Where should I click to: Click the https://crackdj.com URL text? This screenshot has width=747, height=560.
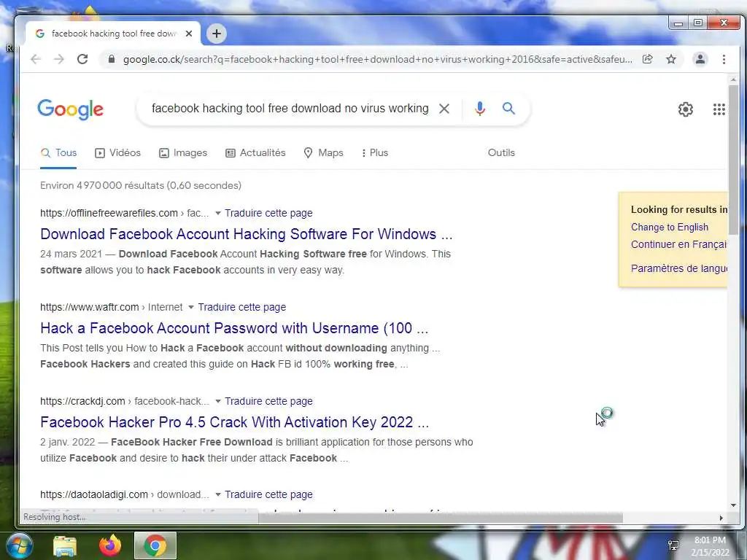(82, 402)
